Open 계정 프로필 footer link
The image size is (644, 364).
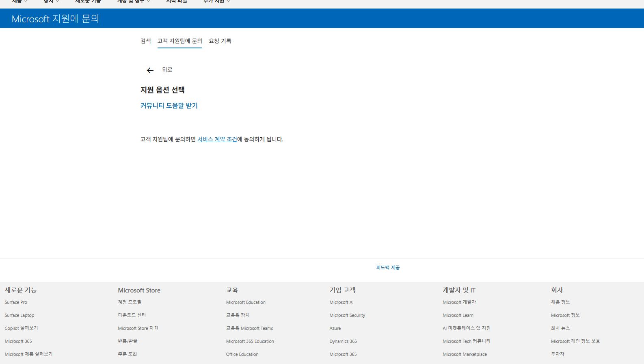[x=130, y=302]
